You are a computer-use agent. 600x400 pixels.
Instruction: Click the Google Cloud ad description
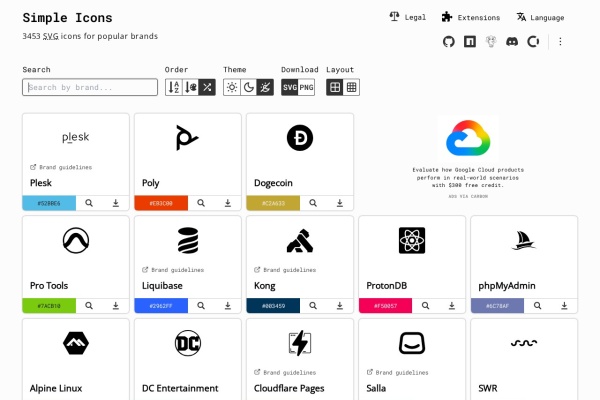pos(468,177)
